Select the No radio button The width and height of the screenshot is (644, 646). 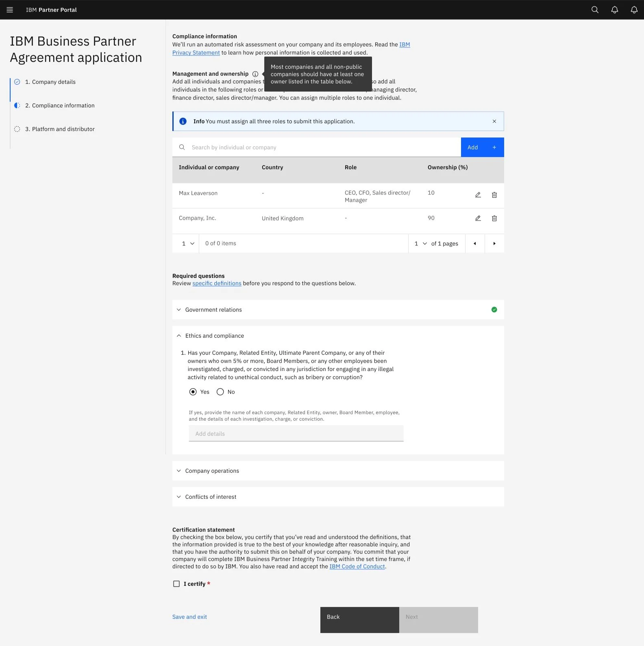pyautogui.click(x=220, y=392)
